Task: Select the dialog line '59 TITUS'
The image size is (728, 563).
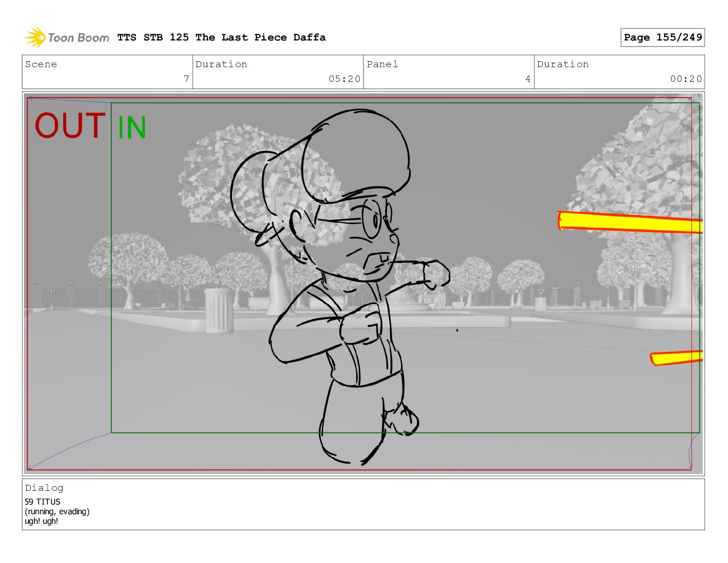Action: pos(43,502)
